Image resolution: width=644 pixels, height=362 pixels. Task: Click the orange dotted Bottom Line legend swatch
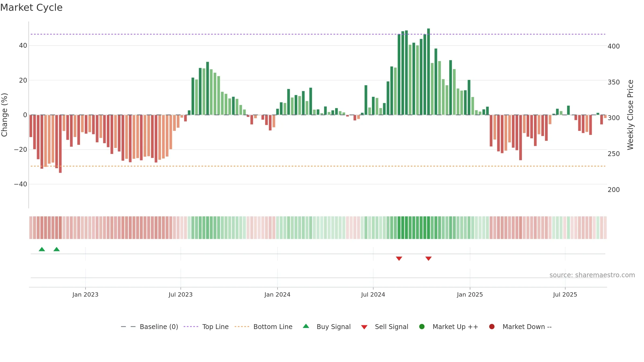pyautogui.click(x=242, y=327)
